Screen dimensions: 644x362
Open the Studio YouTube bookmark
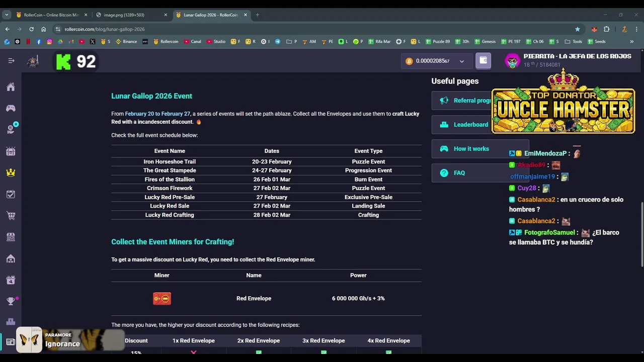(216, 42)
